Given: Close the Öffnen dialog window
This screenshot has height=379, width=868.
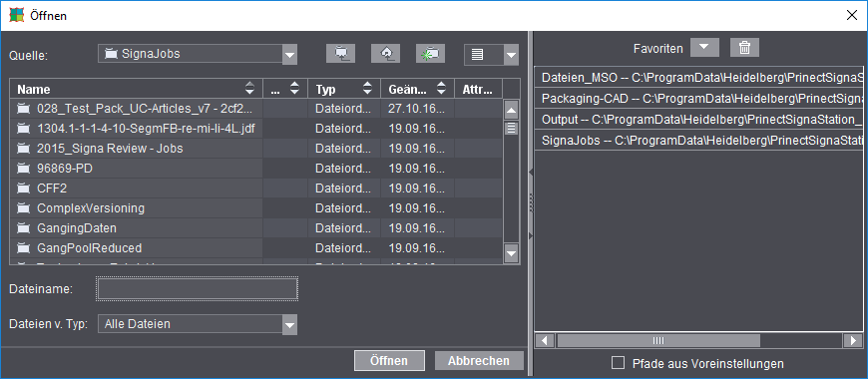Looking at the screenshot, I should click(x=852, y=16).
